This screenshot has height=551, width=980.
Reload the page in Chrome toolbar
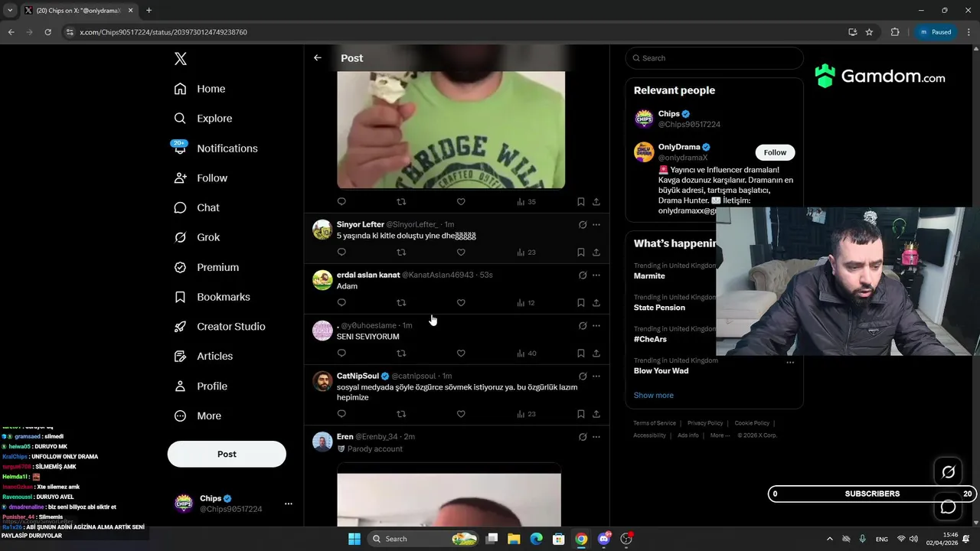pyautogui.click(x=47, y=32)
